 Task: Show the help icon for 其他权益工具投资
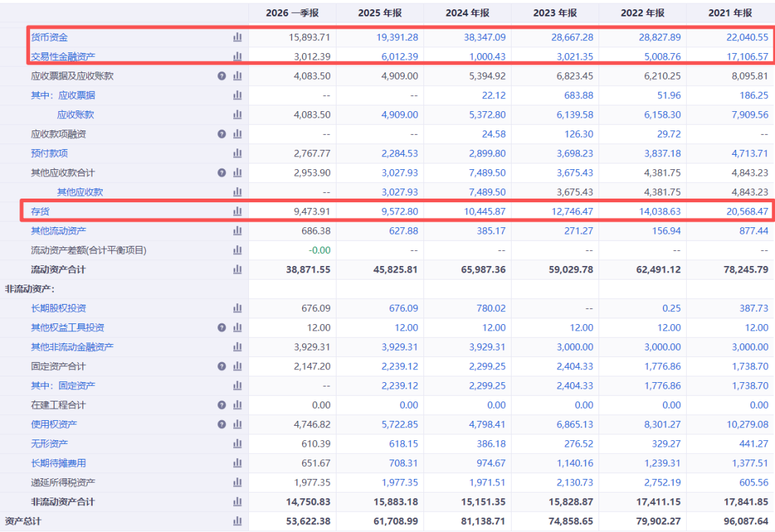tap(222, 328)
